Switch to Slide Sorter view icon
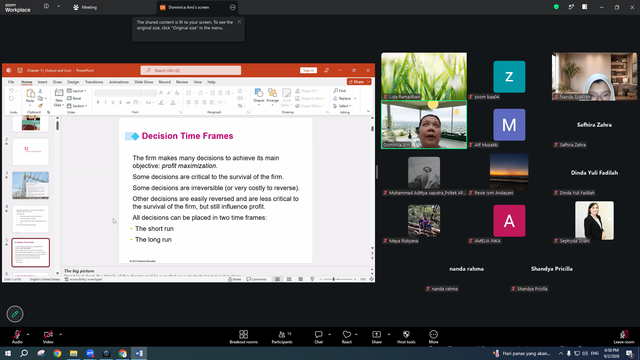The height and width of the screenshot is (360, 640). [x=289, y=279]
